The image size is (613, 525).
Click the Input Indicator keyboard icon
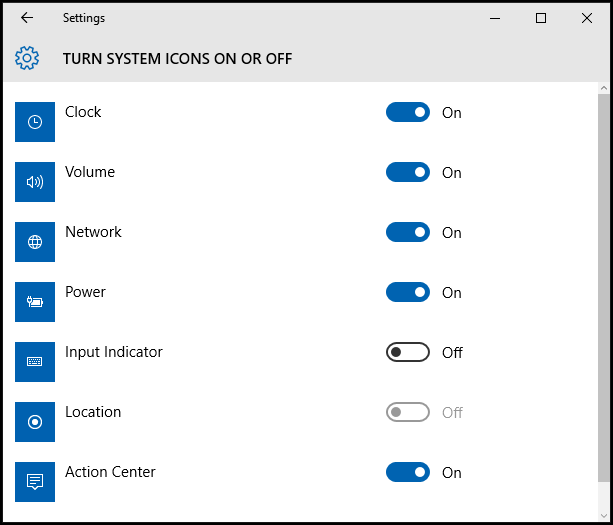pos(35,362)
